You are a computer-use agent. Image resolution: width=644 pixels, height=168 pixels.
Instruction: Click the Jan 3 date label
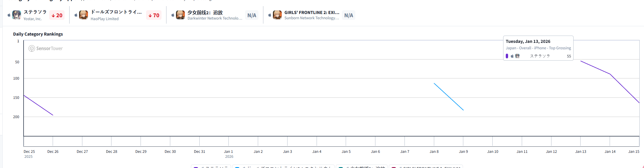click(288, 152)
